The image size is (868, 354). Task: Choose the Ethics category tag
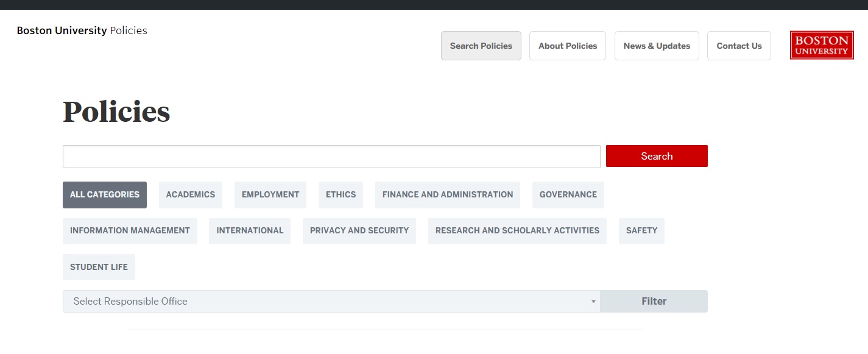(x=340, y=195)
